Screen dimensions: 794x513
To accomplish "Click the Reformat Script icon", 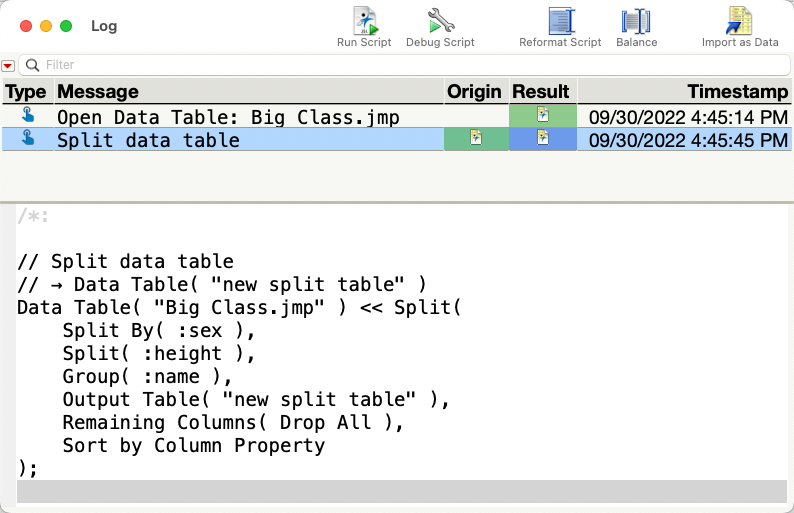I will click(x=560, y=21).
